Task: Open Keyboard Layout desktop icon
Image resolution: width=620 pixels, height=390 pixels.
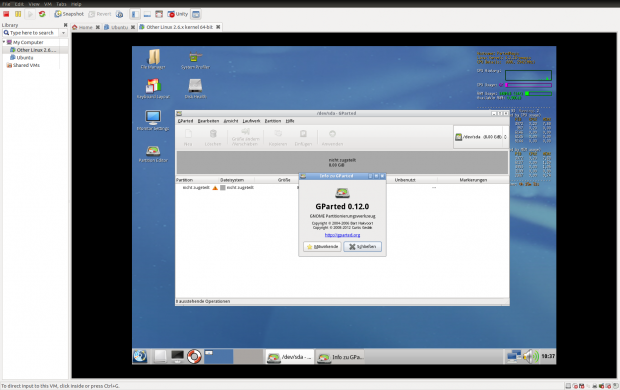Action: 153,89
